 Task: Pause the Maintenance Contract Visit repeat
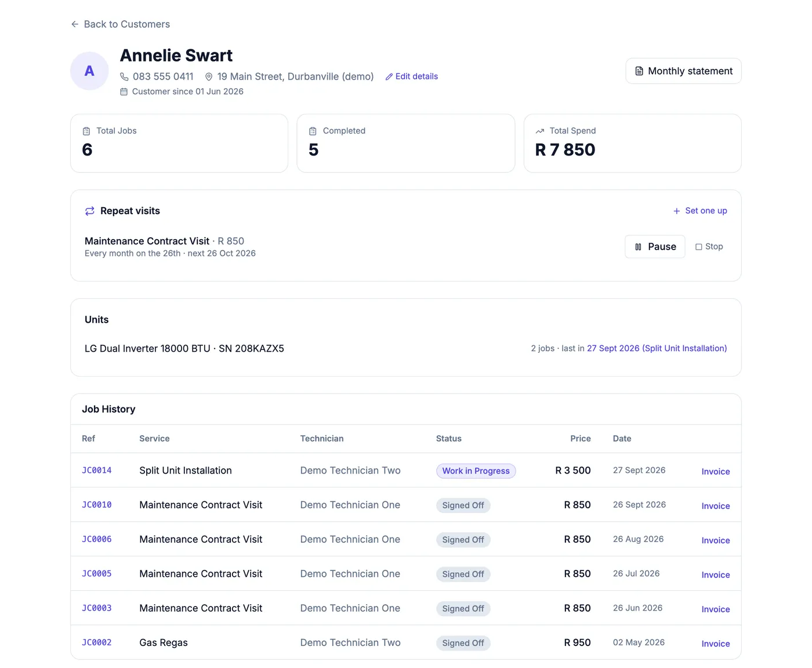(655, 247)
